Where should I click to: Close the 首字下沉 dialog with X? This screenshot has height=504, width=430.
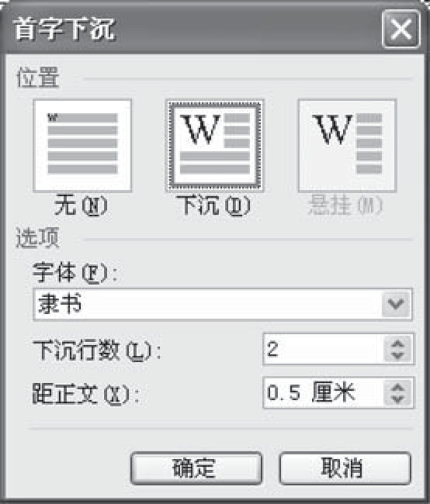(401, 29)
